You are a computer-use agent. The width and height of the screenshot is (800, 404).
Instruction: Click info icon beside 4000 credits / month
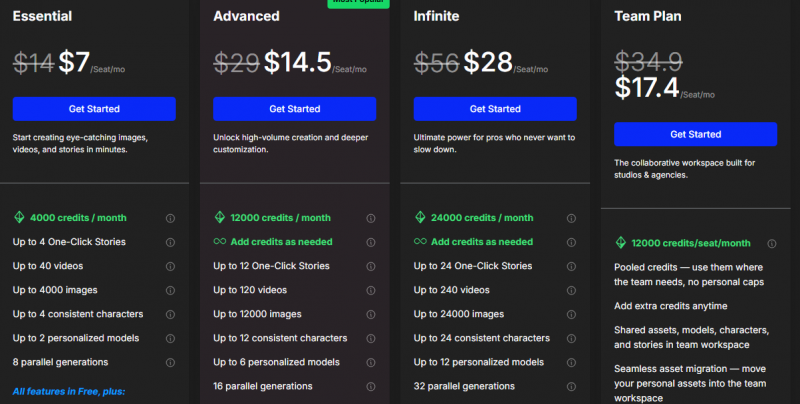pyautogui.click(x=170, y=218)
